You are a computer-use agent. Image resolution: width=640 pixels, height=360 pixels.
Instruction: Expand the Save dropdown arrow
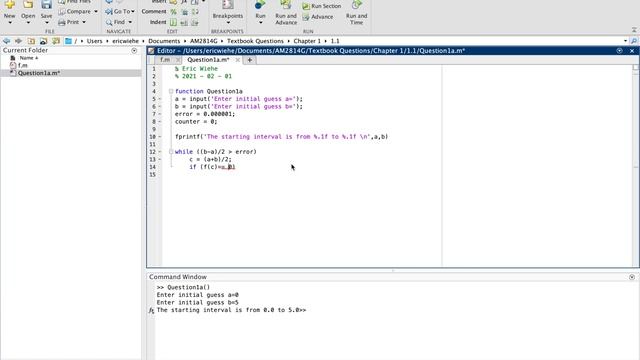[47, 22]
